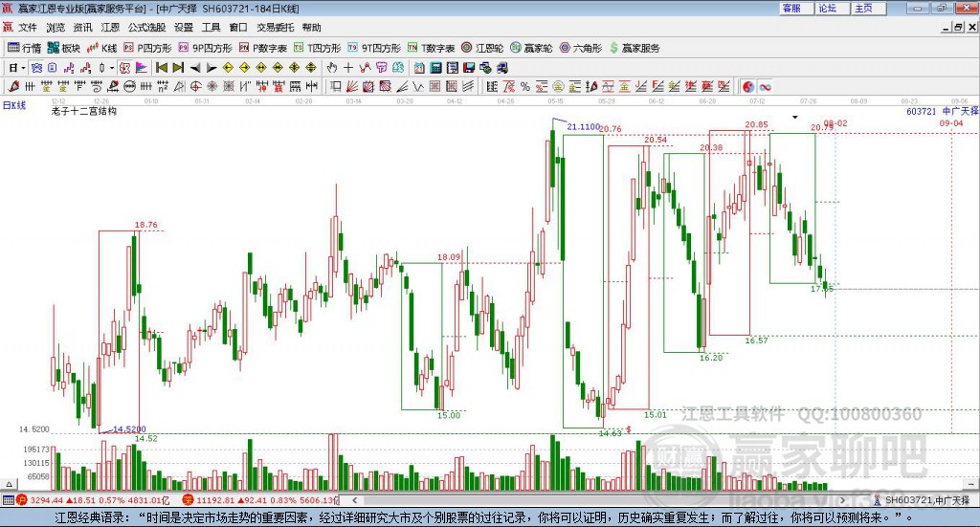980x527 pixels.
Task: Open the 公式选股 menu
Action: tap(146, 28)
